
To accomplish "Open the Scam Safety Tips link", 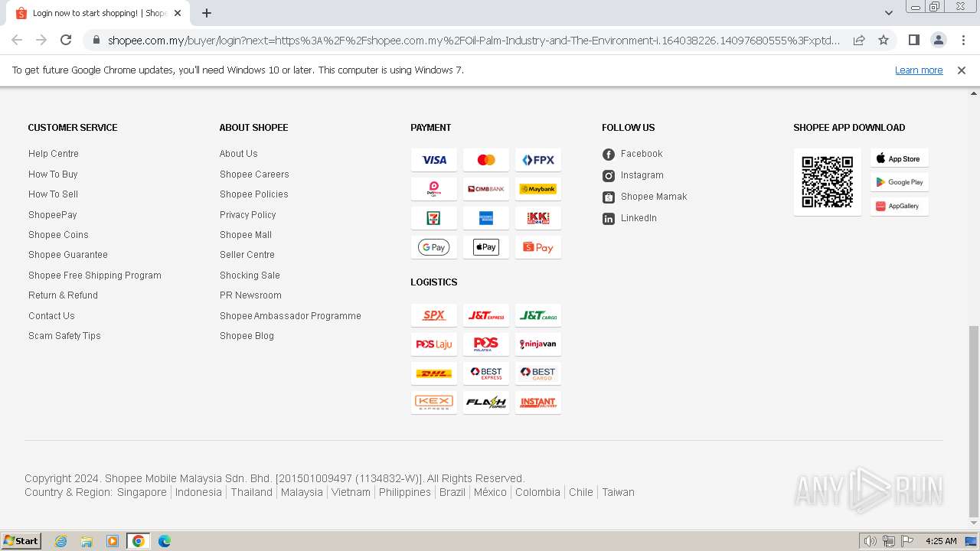I will [64, 336].
